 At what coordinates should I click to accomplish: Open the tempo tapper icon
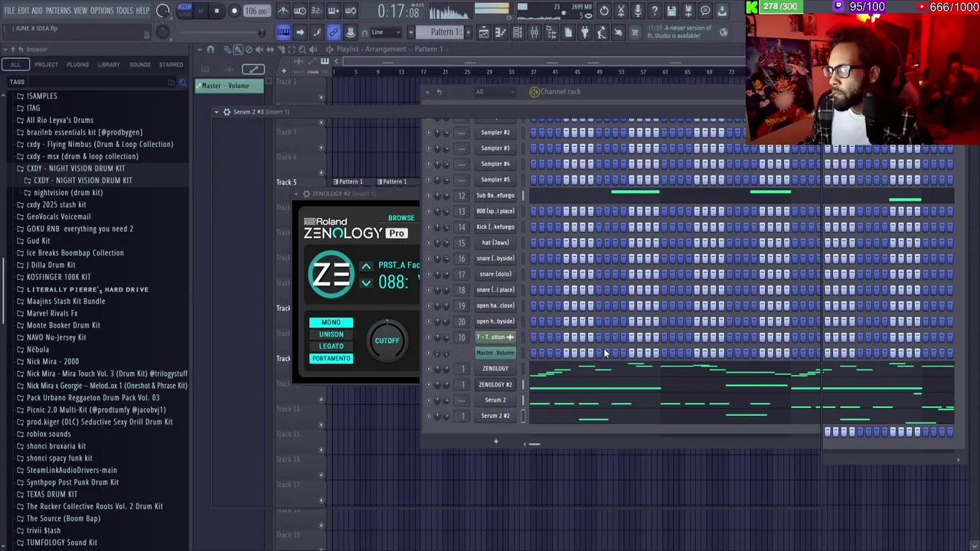602,32
